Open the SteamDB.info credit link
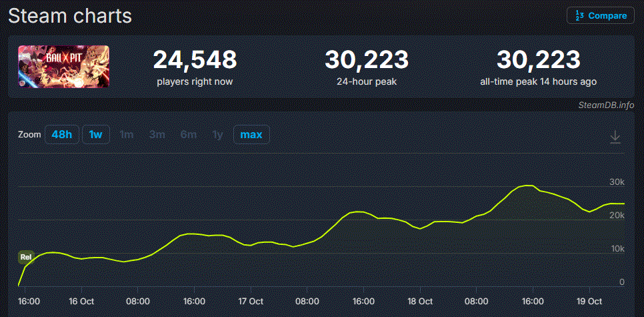 606,105
